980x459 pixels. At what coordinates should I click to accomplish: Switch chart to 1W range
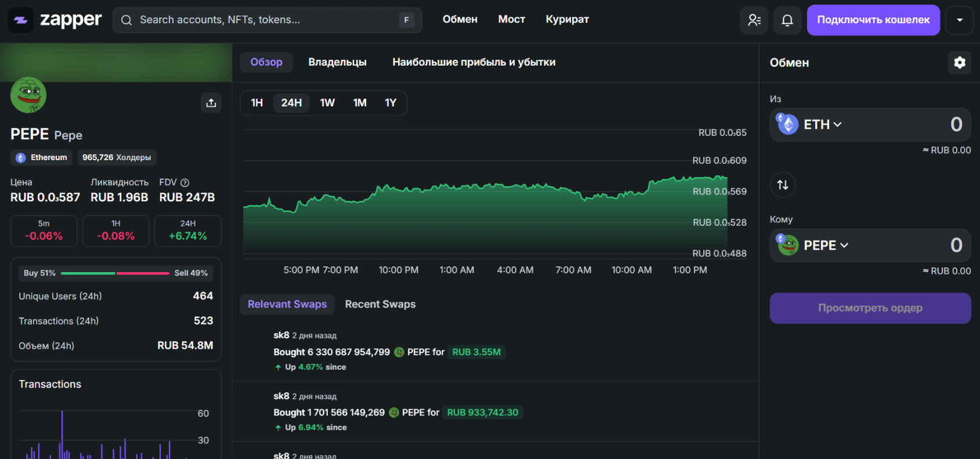[327, 103]
